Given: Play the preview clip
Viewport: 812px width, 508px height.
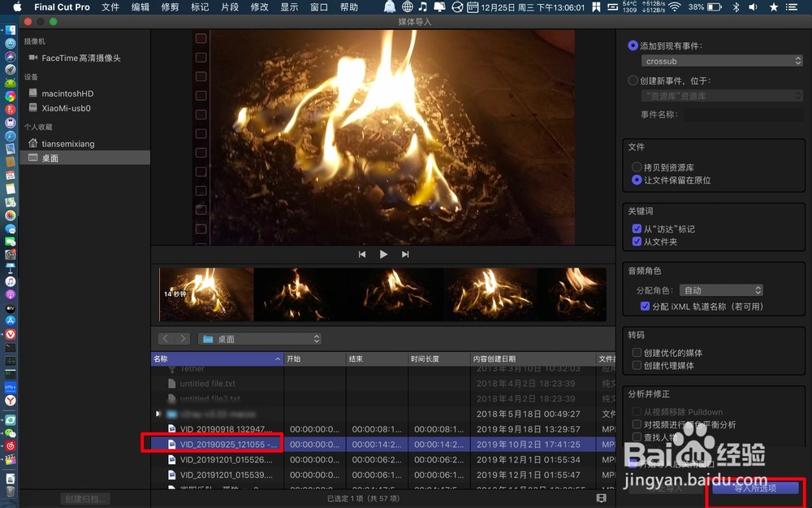Looking at the screenshot, I should 383,254.
